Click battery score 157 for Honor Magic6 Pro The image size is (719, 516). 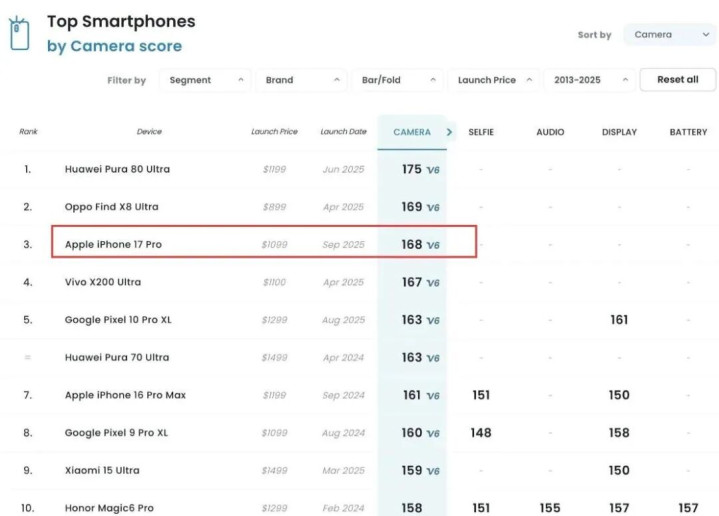[688, 508]
